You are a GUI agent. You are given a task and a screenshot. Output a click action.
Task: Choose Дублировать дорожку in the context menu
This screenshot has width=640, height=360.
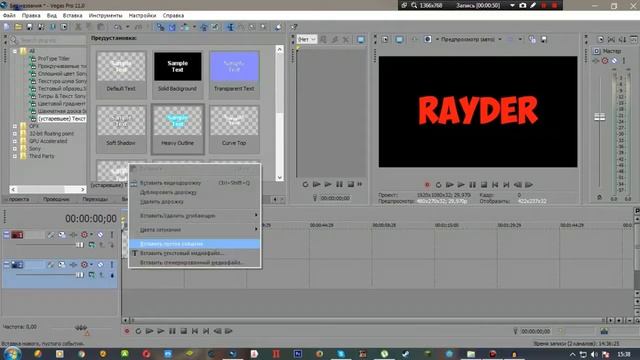pos(195,192)
